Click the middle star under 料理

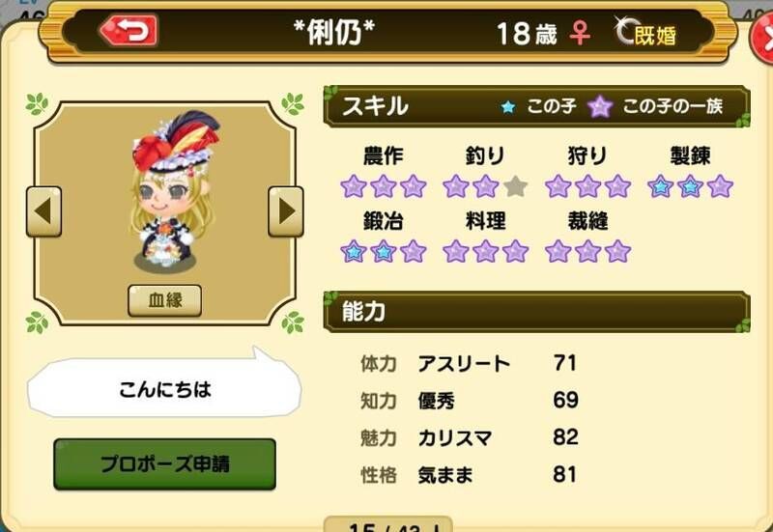point(486,251)
